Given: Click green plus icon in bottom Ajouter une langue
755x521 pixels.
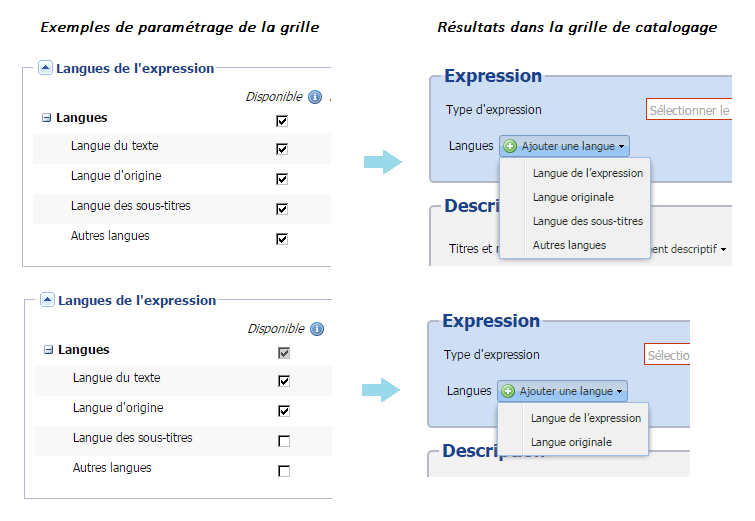Looking at the screenshot, I should click(x=508, y=391).
